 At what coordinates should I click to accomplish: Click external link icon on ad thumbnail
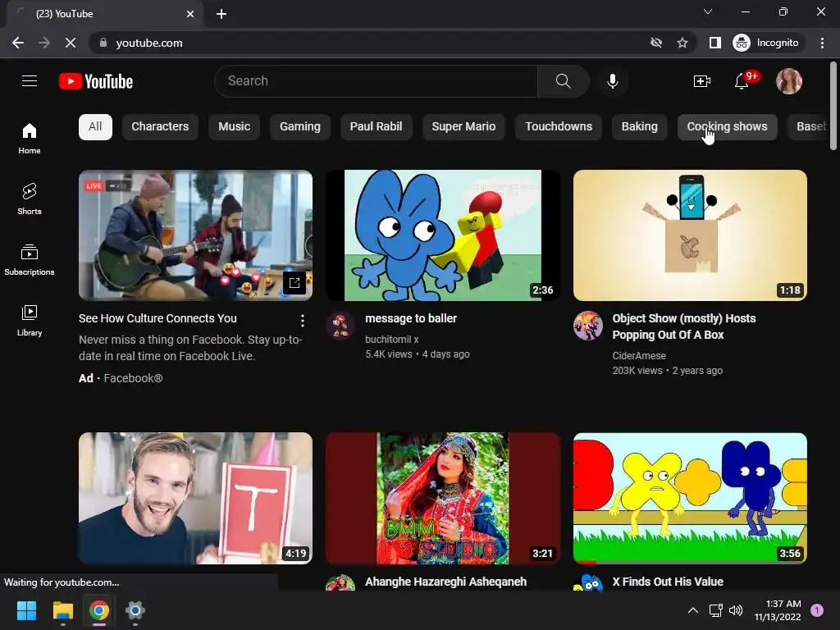(x=294, y=283)
